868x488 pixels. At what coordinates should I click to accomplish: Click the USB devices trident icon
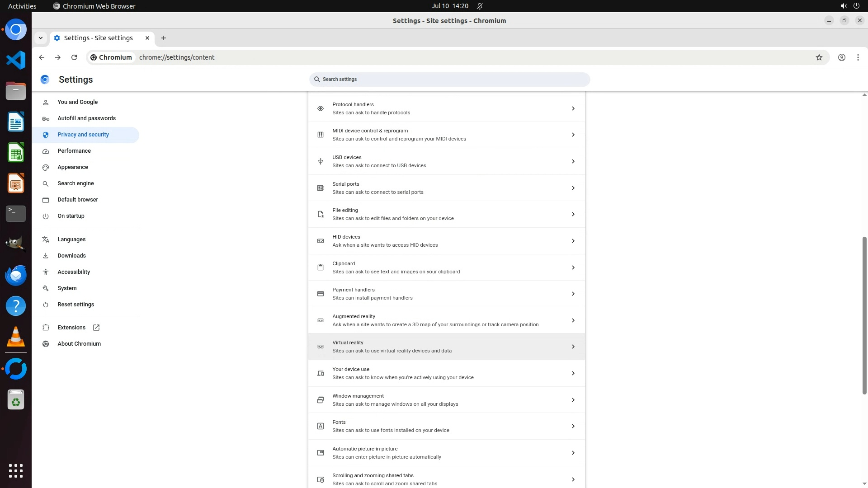coord(321,161)
